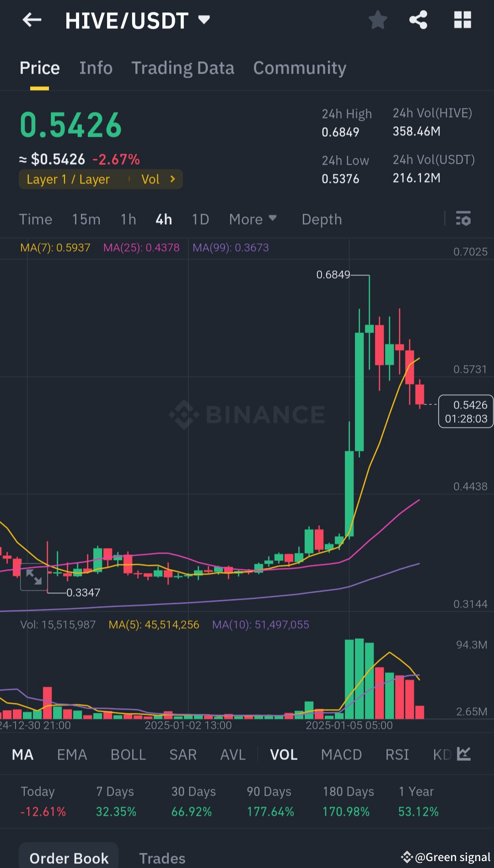Open the grid layout menu icon
The height and width of the screenshot is (868, 494).
[462, 20]
